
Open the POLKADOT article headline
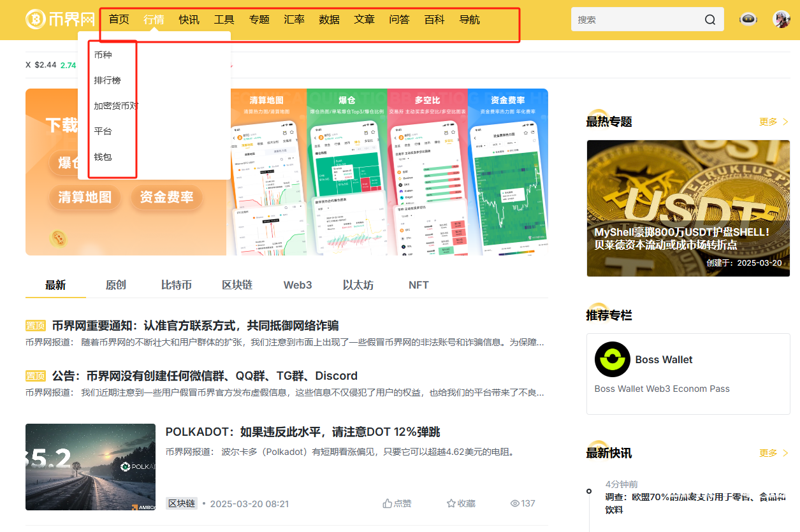click(x=302, y=432)
